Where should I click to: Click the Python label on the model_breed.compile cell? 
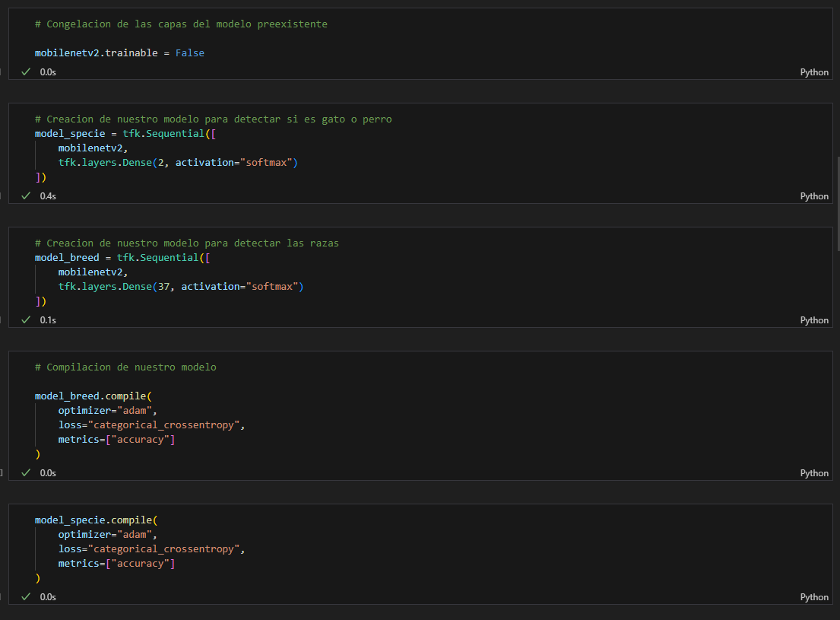813,472
